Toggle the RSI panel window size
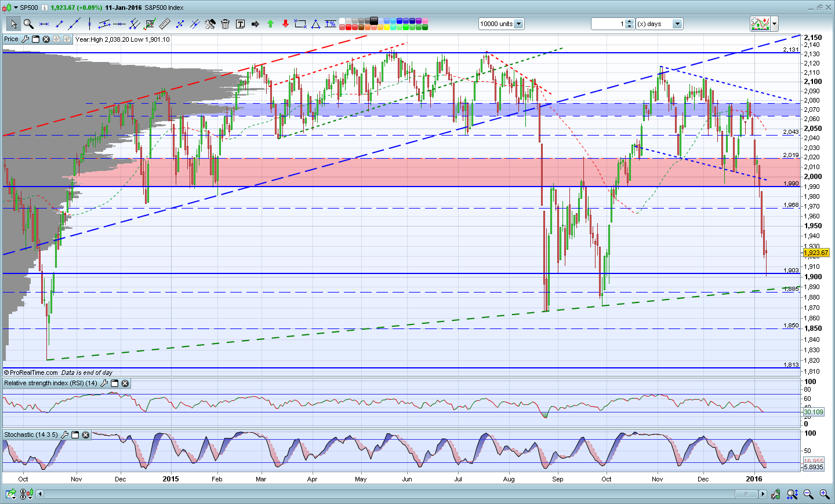Screen dimensions: 835x504 pos(114,384)
